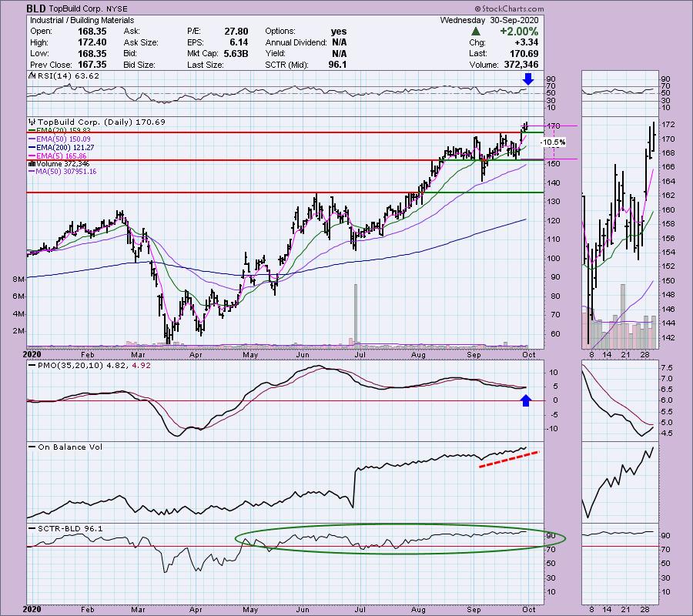Image resolution: width=693 pixels, height=616 pixels.
Task: Click the Annual Dividend label
Action: (296, 42)
